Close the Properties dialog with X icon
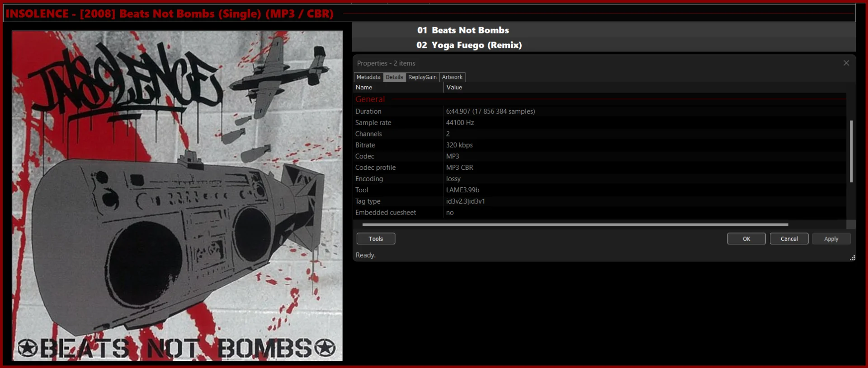This screenshot has width=868, height=368. pyautogui.click(x=846, y=63)
